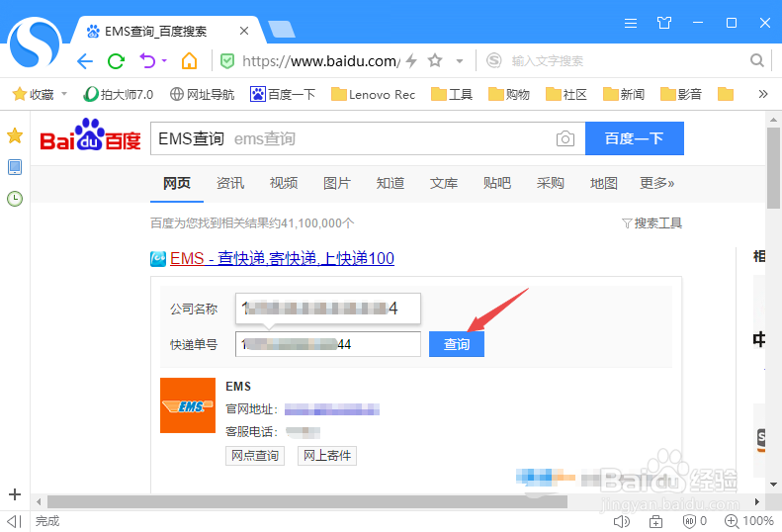782x532 pixels.
Task: Switch to the 知道 tab
Action: (x=391, y=183)
